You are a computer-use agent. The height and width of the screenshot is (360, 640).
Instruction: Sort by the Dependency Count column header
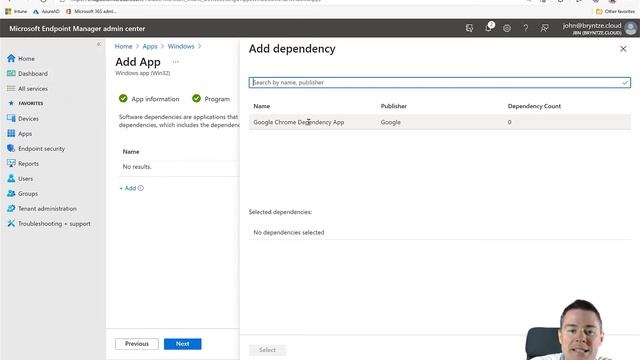(534, 106)
